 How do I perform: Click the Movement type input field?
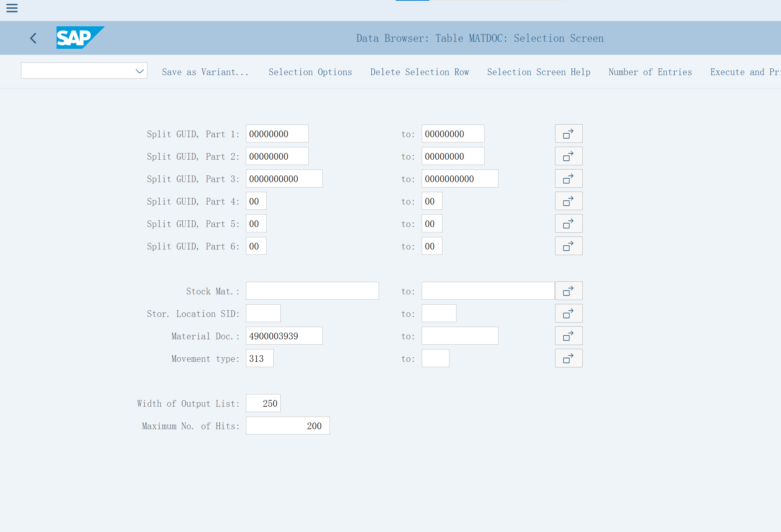click(259, 358)
